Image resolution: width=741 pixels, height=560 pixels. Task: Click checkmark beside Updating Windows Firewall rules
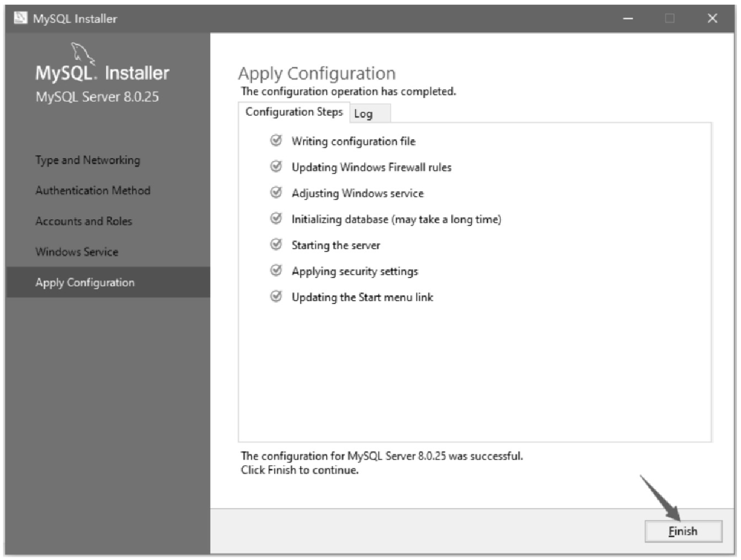(x=276, y=167)
